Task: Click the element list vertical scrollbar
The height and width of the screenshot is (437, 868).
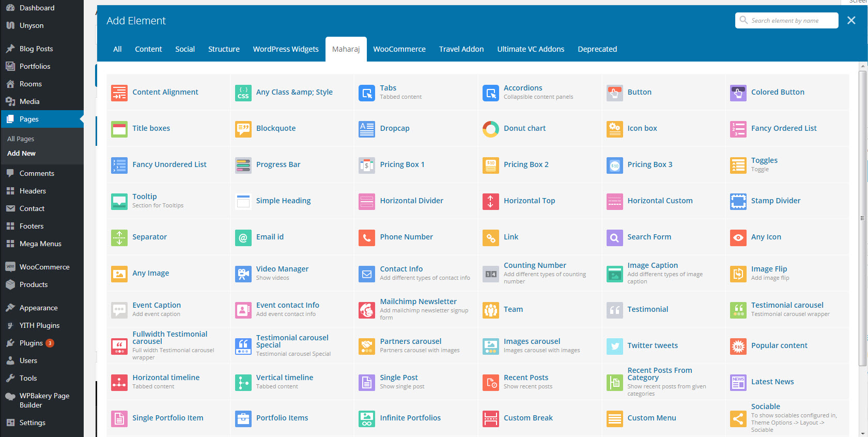Action: tap(862, 218)
